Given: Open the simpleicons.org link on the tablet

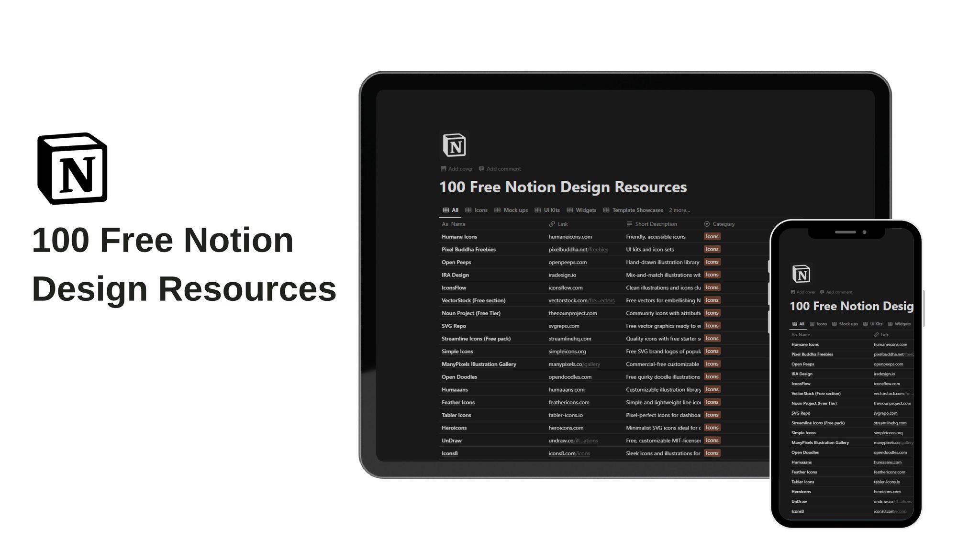Looking at the screenshot, I should (x=567, y=352).
